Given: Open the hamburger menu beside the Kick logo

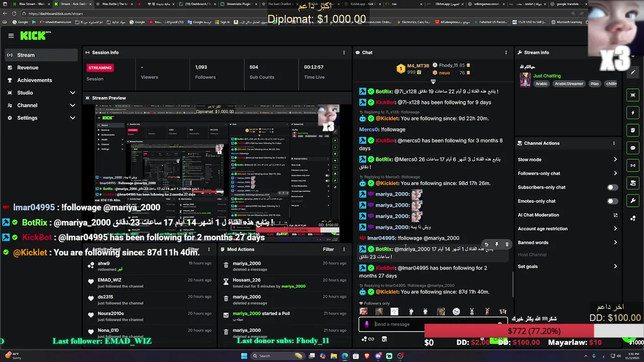Looking at the screenshot, I should [x=11, y=36].
